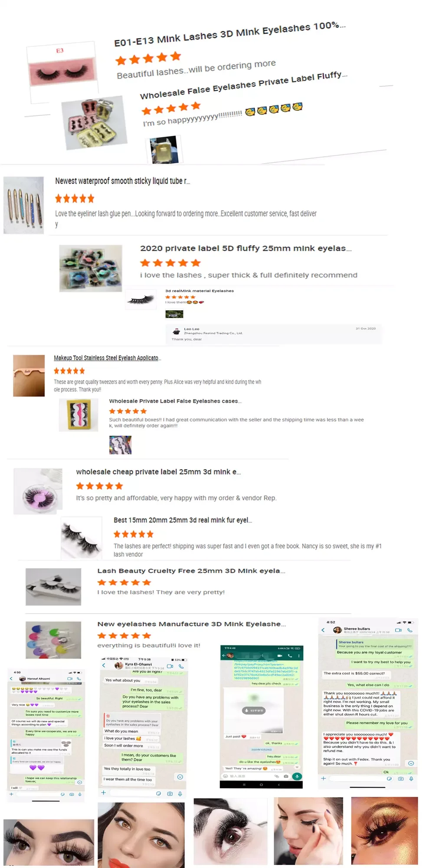Open payProxy payment link in chat message
The width and height of the screenshot is (422, 868).
tap(265, 670)
